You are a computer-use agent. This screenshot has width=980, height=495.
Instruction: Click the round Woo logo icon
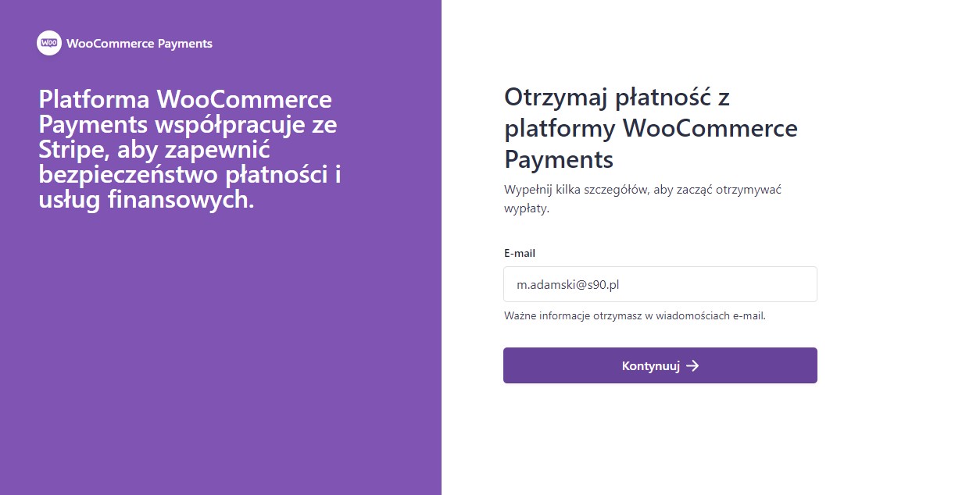(x=49, y=43)
